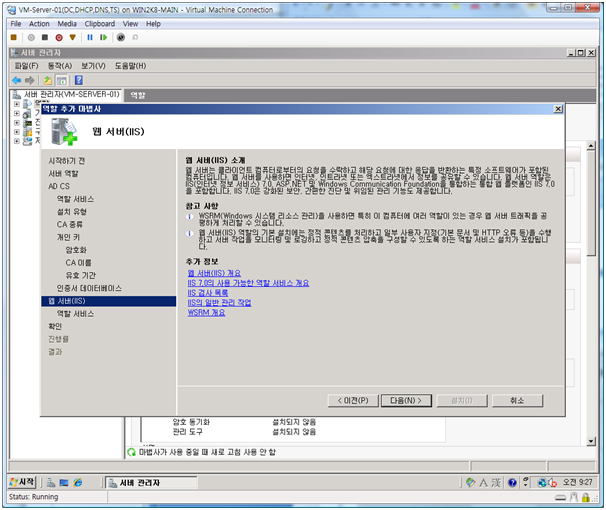
Task: Expand the third tree node in 서버 관리자
Action: [x=17, y=123]
